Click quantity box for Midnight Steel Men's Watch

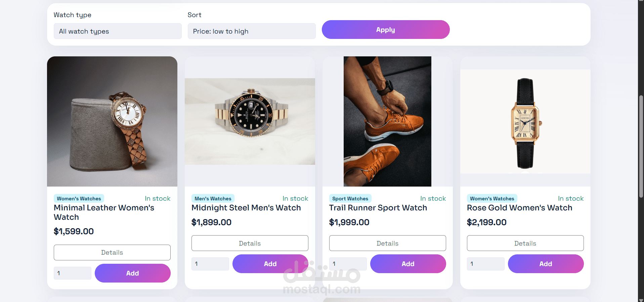(210, 264)
